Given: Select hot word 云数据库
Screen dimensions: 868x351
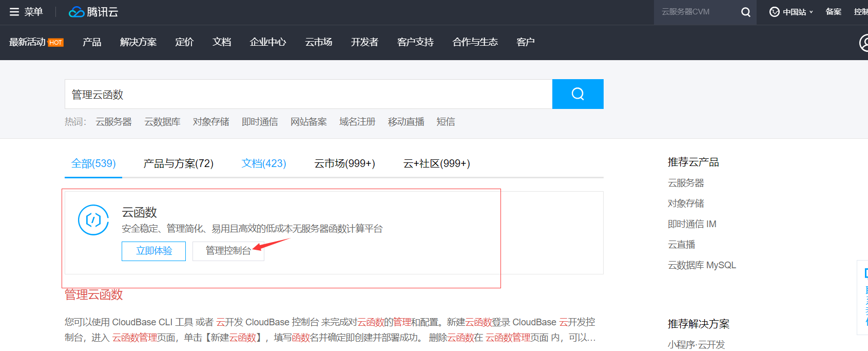Looking at the screenshot, I should (x=162, y=122).
